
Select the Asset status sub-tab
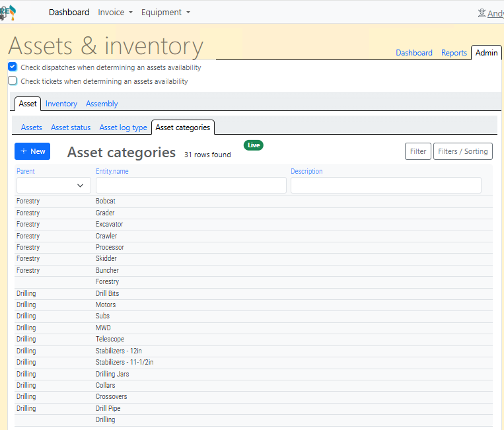pyautogui.click(x=71, y=127)
